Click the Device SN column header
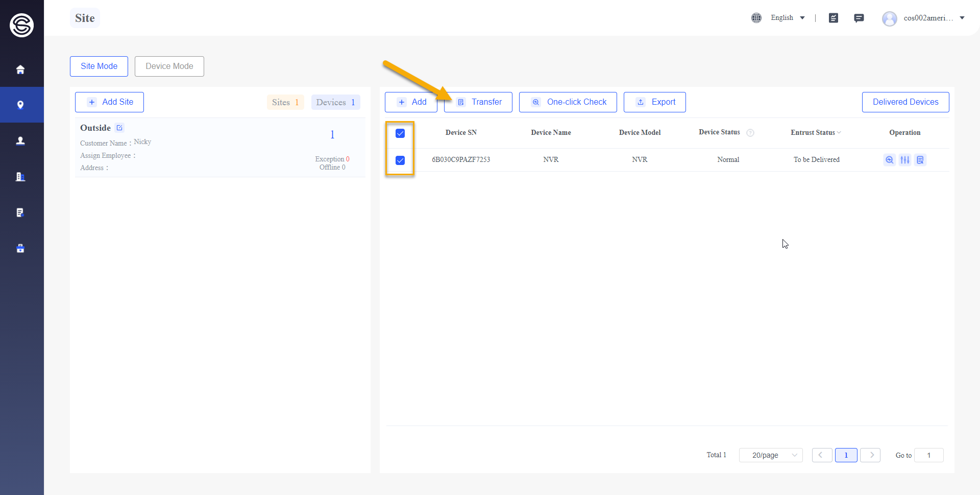The width and height of the screenshot is (980, 495). [461, 133]
